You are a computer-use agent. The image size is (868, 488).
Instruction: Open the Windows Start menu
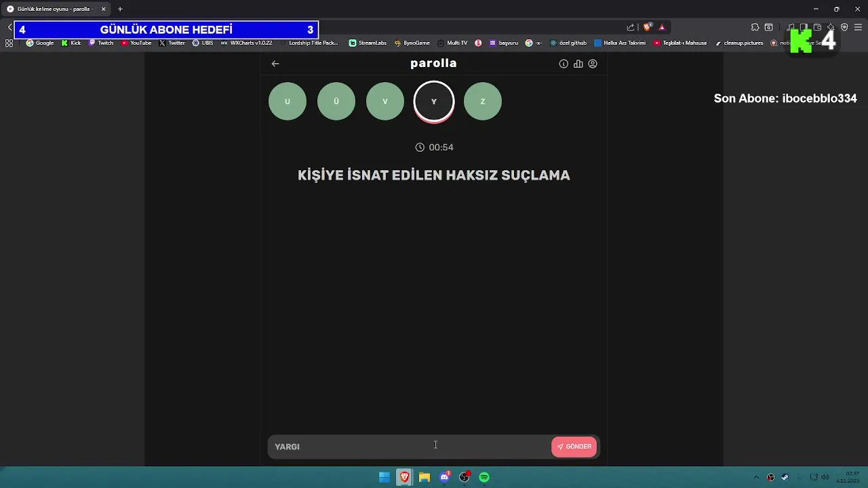pyautogui.click(x=384, y=477)
